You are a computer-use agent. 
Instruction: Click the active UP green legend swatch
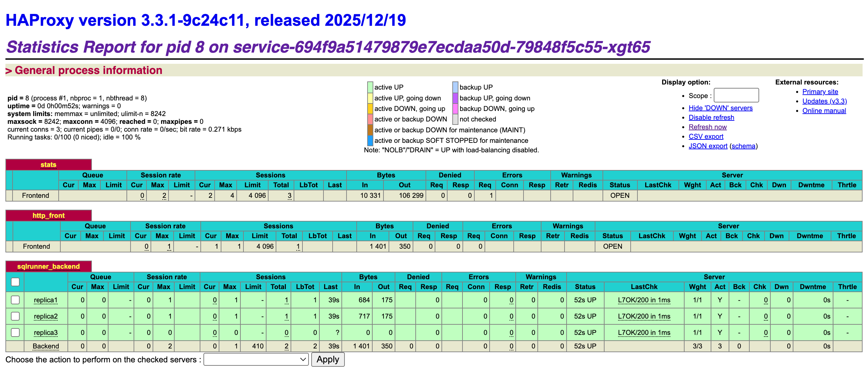(370, 87)
